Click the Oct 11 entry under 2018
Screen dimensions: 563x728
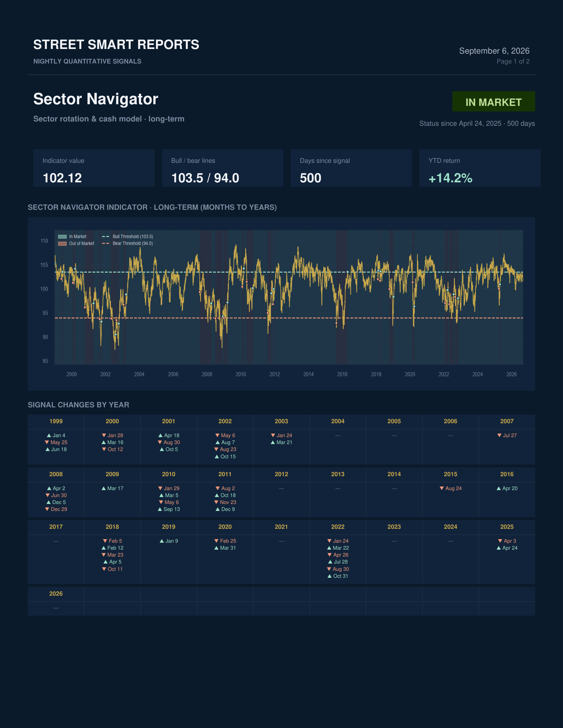[112, 569]
